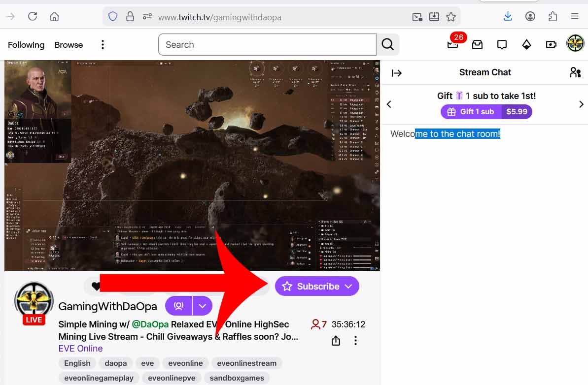Click the Turbo battery icon in header
The image size is (588, 385).
[x=551, y=45]
